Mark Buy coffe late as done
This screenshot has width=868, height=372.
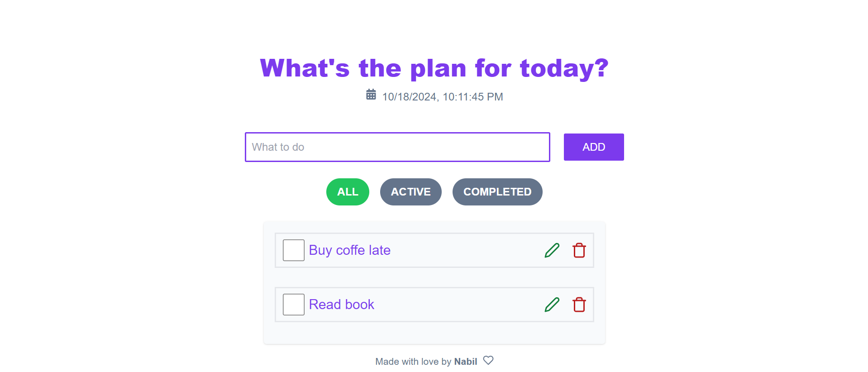pos(293,250)
